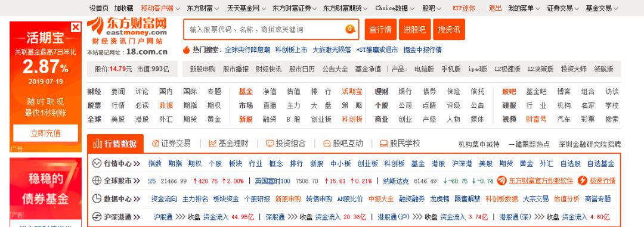Click the 退出 logout link

(495, 8)
